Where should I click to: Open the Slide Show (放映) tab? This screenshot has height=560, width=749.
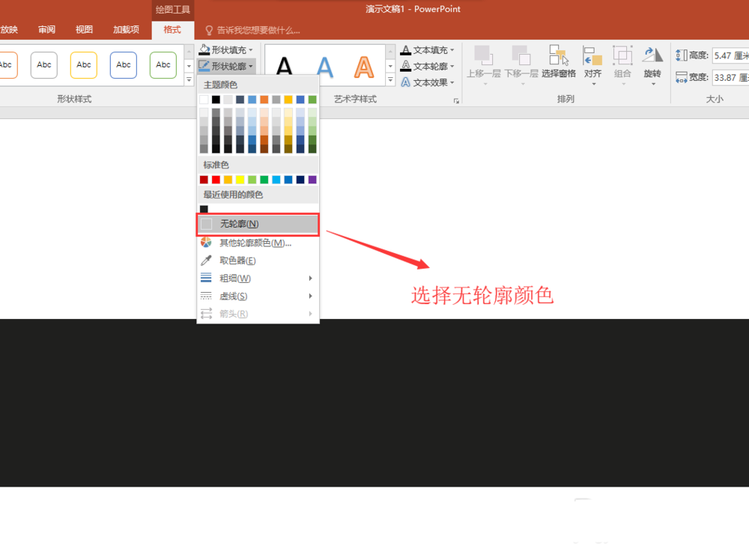9,30
